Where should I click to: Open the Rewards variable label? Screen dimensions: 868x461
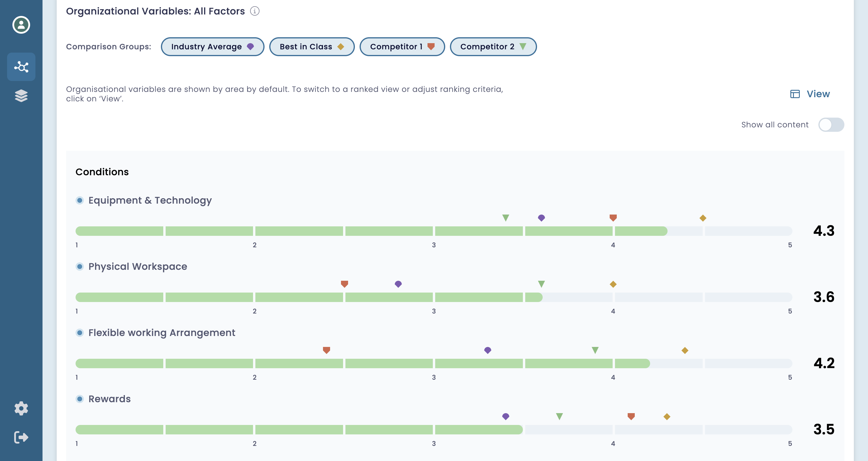coord(109,399)
